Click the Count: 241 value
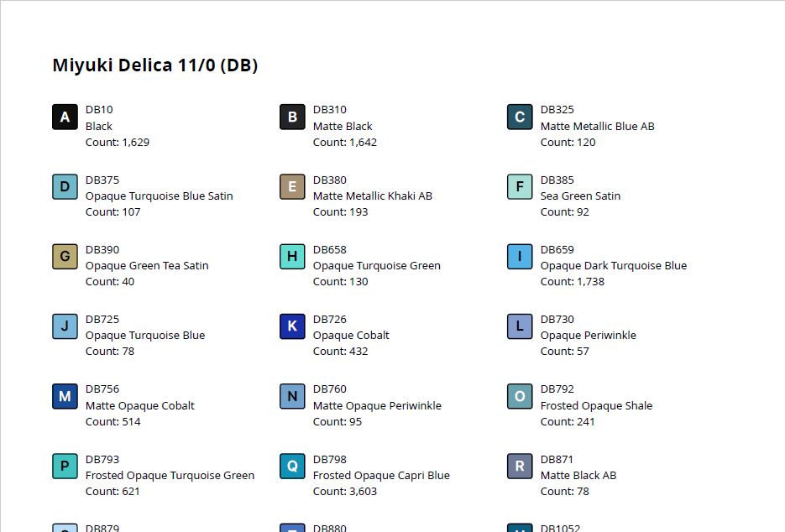785x532 pixels. tap(568, 421)
